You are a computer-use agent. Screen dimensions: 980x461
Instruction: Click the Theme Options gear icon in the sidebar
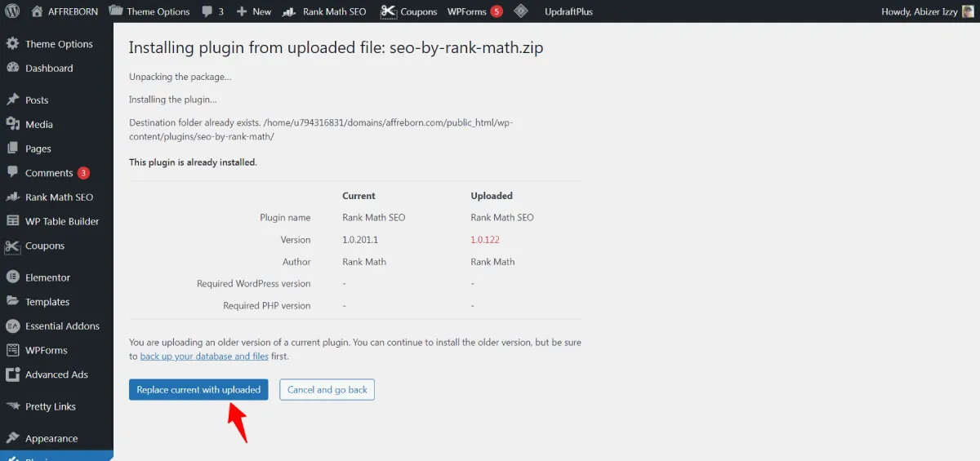coord(12,44)
